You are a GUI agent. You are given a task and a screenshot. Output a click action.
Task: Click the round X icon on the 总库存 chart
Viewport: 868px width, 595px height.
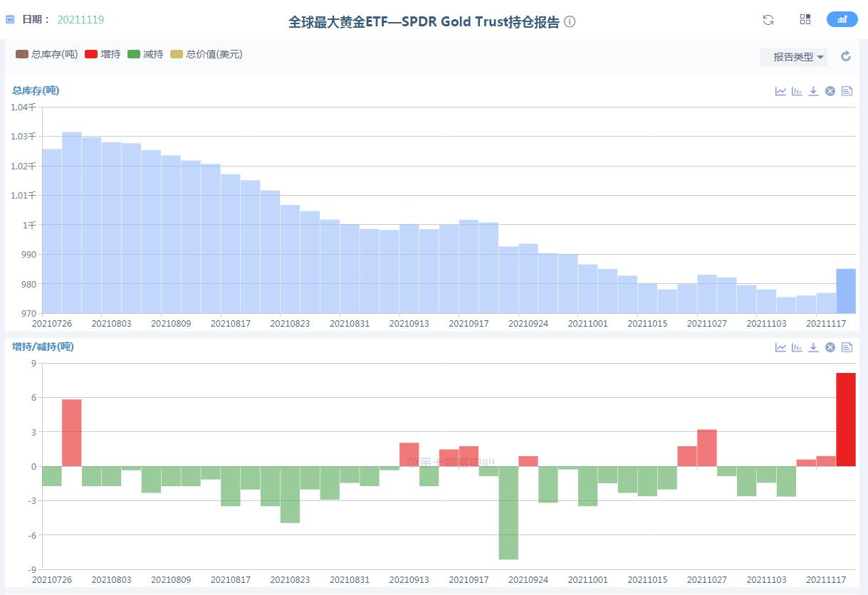coord(830,91)
